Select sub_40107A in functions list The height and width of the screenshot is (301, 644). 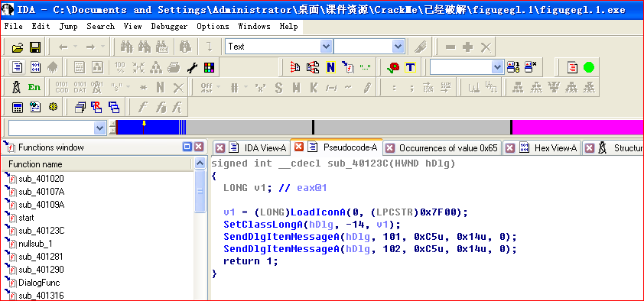coord(41,192)
